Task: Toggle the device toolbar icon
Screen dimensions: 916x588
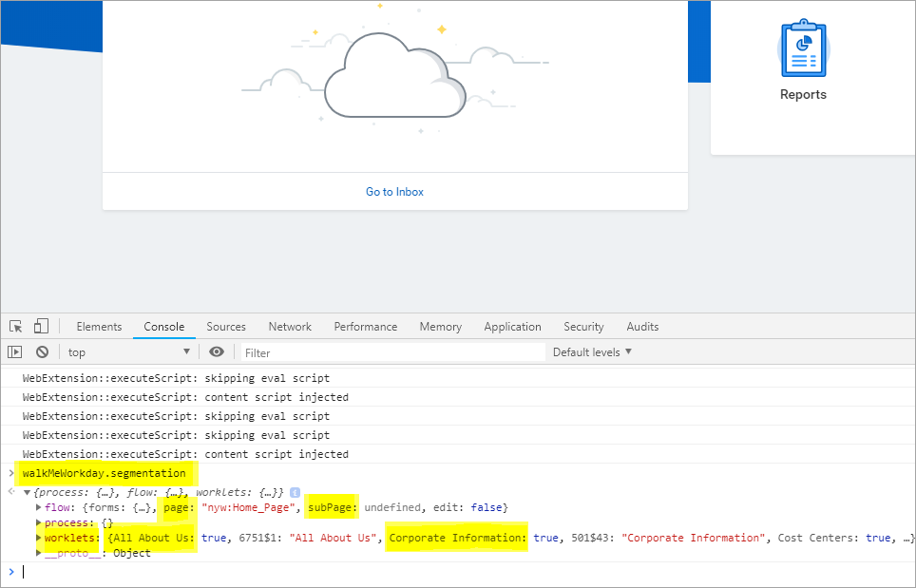Action: tap(41, 327)
